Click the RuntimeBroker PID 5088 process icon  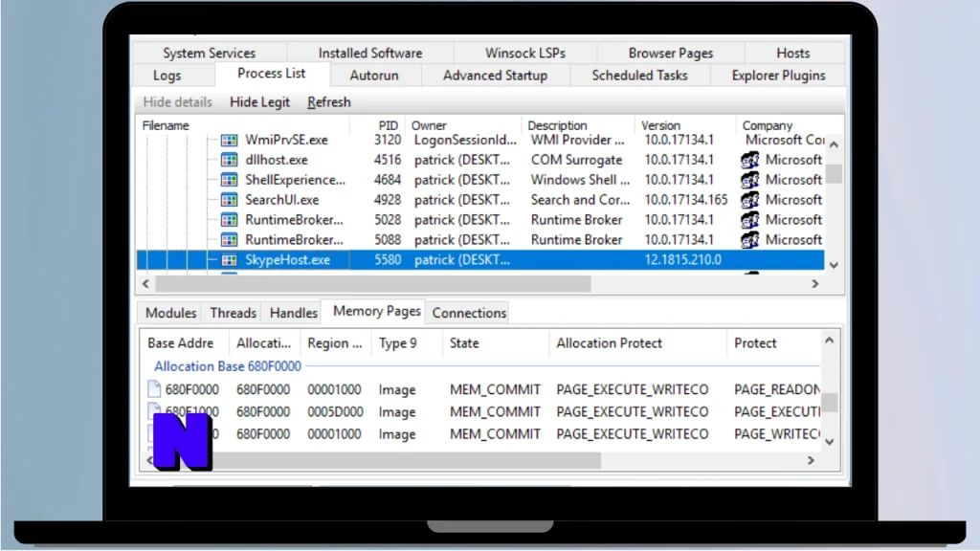[x=230, y=240]
